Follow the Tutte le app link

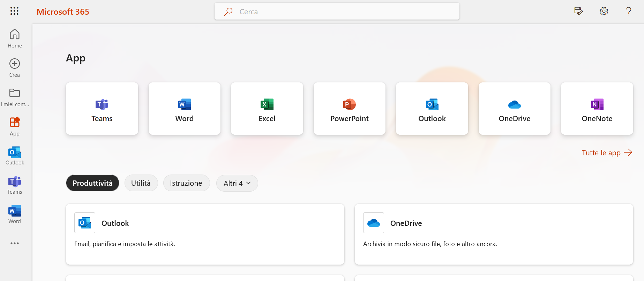pos(607,153)
